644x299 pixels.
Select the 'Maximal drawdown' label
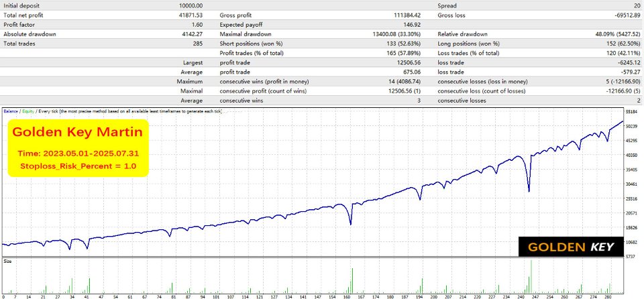pos(246,34)
